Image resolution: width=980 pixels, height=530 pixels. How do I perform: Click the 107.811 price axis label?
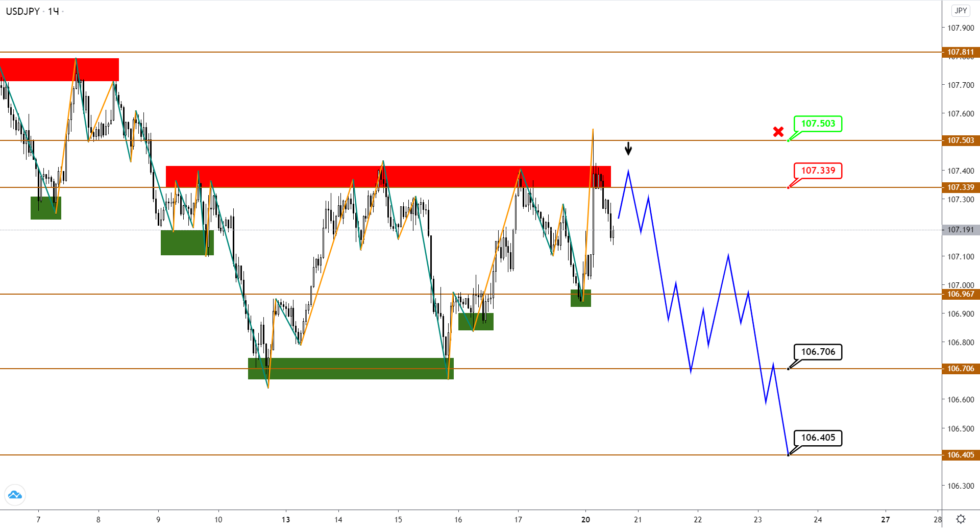click(961, 52)
